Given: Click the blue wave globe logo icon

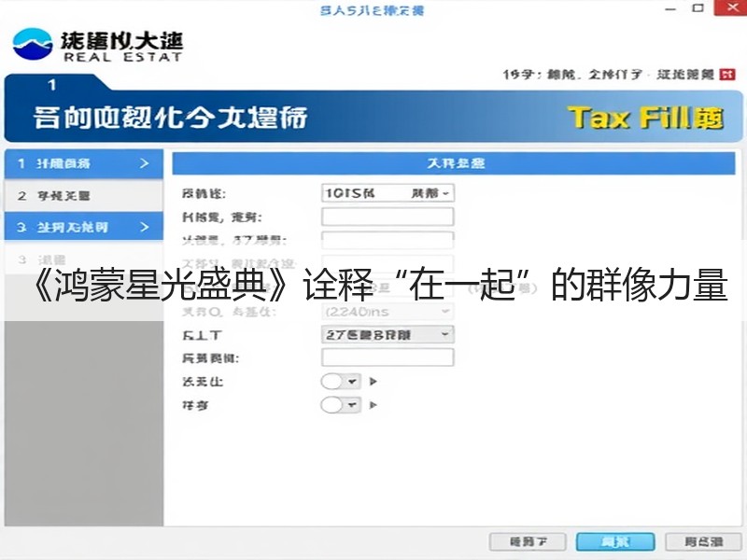Looking at the screenshot, I should pos(33,43).
